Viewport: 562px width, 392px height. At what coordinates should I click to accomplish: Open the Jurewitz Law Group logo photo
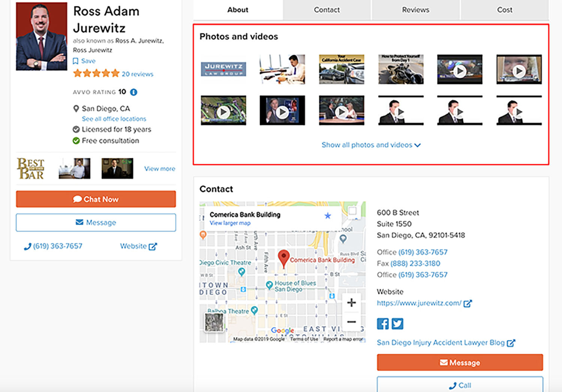tap(223, 69)
